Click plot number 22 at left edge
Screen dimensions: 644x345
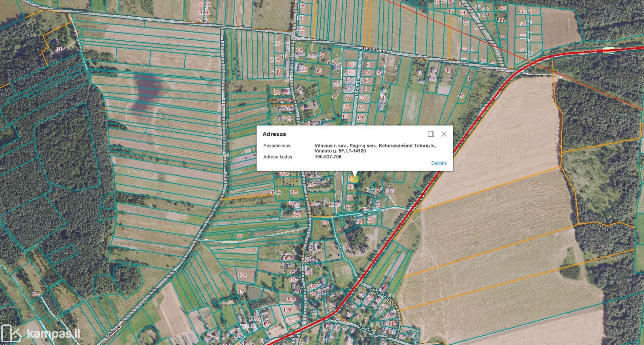point(35,294)
